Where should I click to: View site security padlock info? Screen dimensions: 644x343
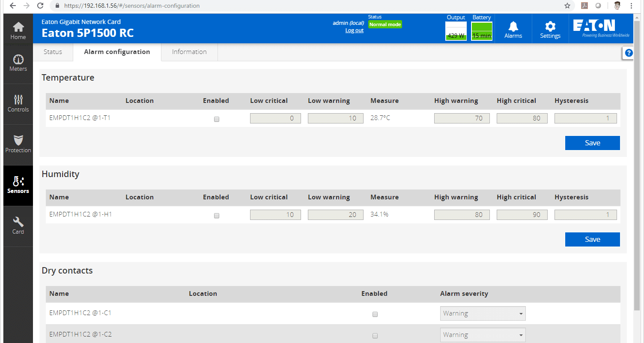(x=57, y=6)
